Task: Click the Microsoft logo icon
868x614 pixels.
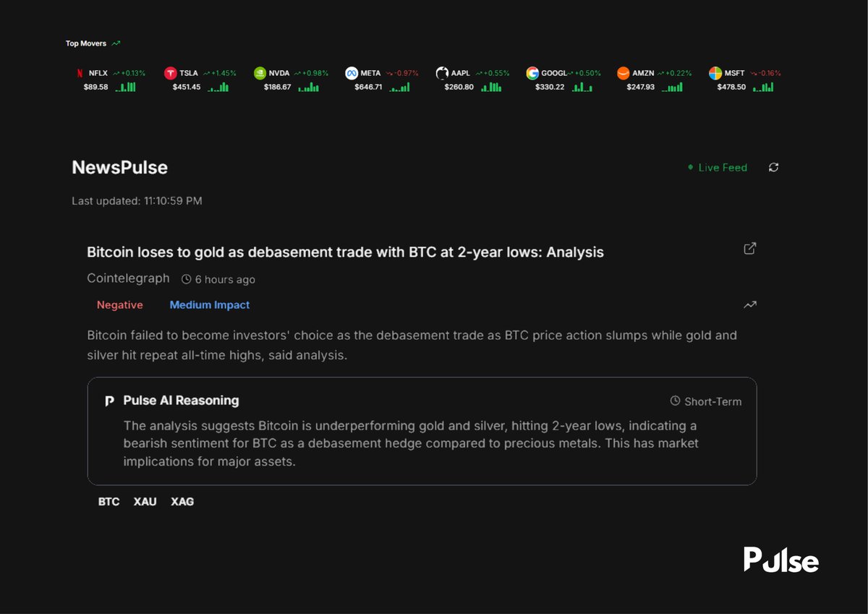Action: tap(715, 73)
